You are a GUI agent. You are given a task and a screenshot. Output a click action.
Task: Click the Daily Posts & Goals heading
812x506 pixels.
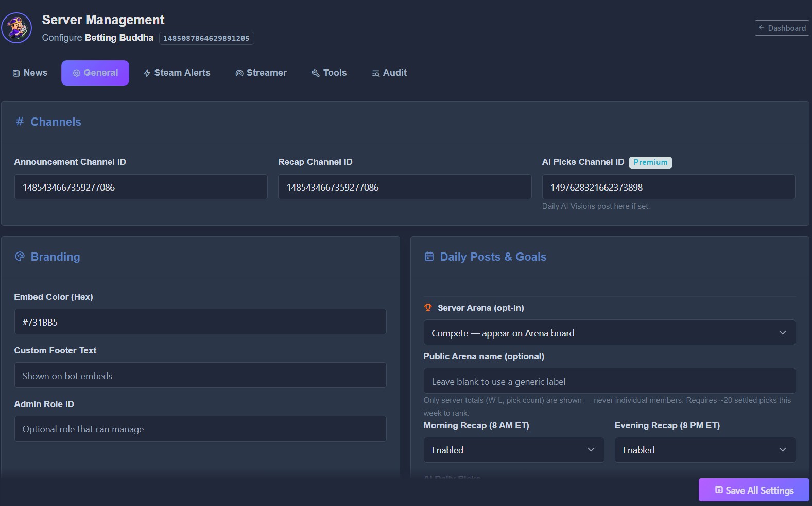[493, 257]
